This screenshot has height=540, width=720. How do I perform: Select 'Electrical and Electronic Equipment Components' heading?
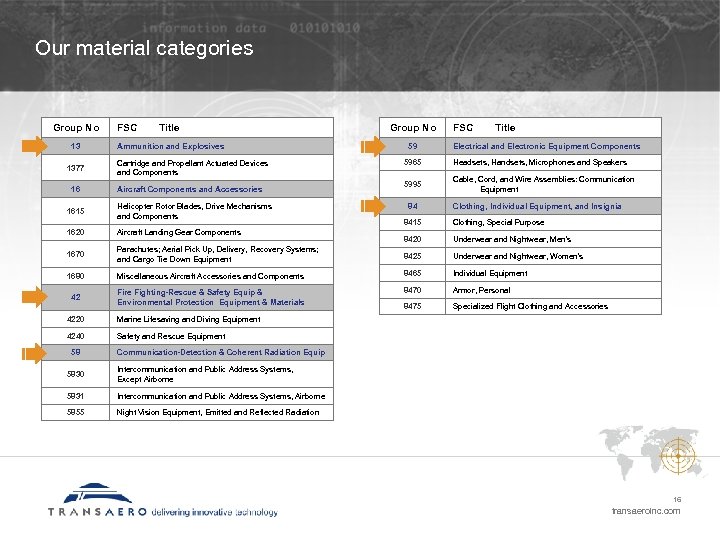pyautogui.click(x=553, y=146)
